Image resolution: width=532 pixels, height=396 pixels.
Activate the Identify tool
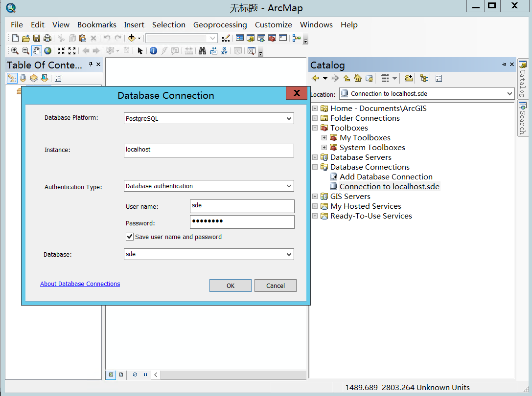coord(153,51)
